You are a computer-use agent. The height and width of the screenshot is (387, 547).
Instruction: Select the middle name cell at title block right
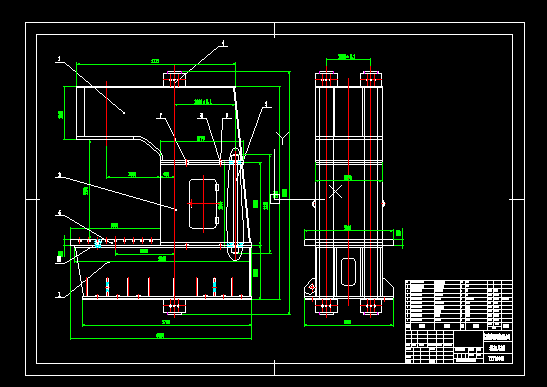coord(498,348)
